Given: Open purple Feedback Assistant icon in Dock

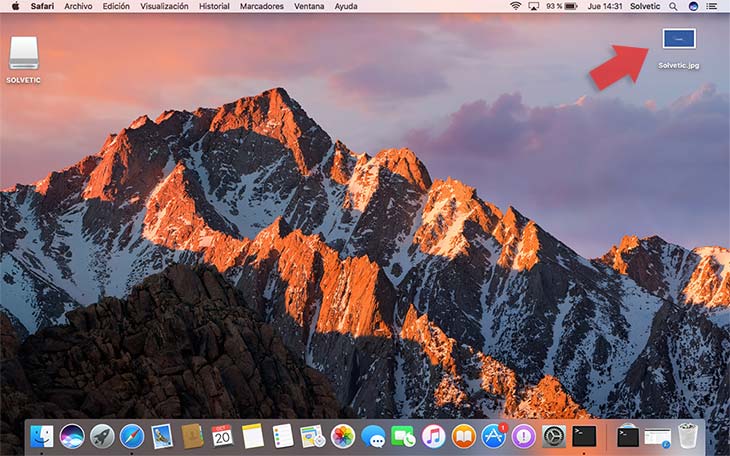Looking at the screenshot, I should point(524,436).
